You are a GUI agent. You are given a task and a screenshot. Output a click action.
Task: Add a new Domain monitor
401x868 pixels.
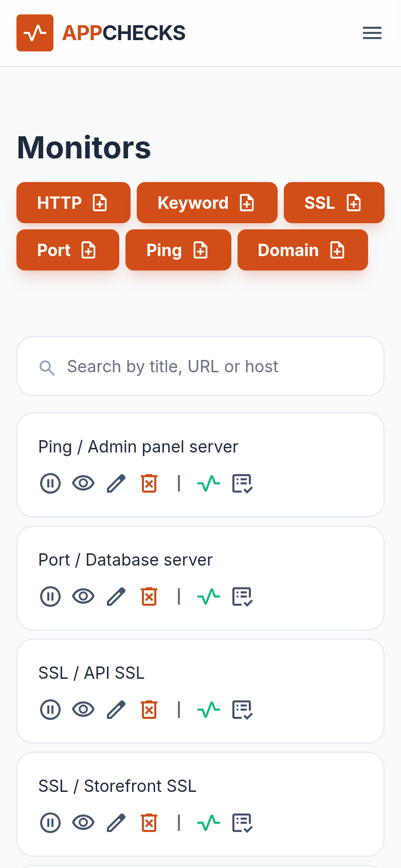click(x=303, y=250)
